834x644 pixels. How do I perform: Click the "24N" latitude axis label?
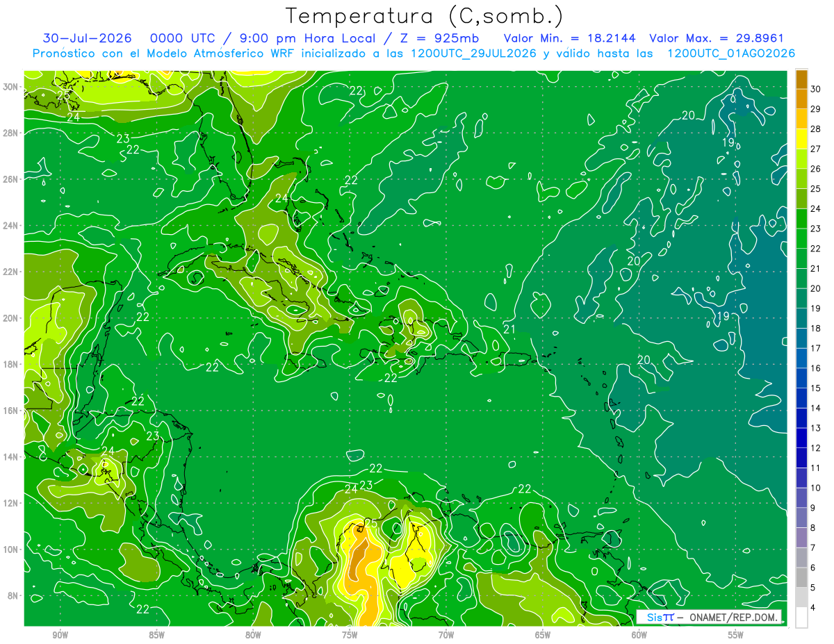12,226
